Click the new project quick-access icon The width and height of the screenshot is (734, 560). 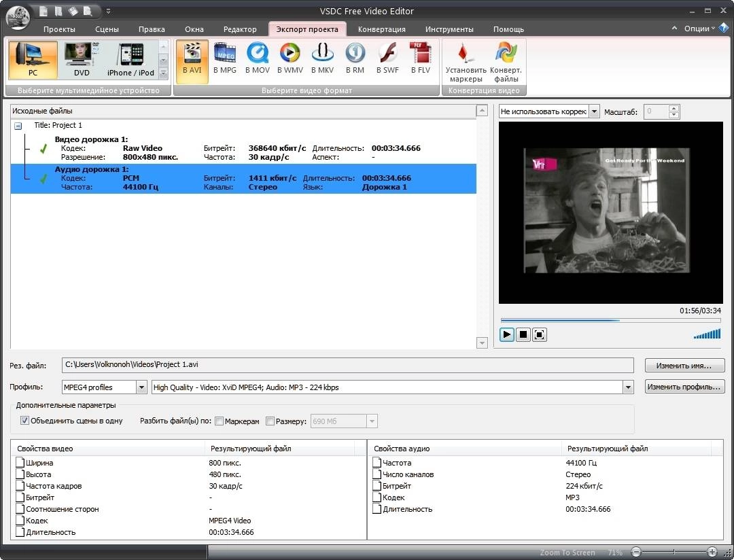(x=43, y=10)
